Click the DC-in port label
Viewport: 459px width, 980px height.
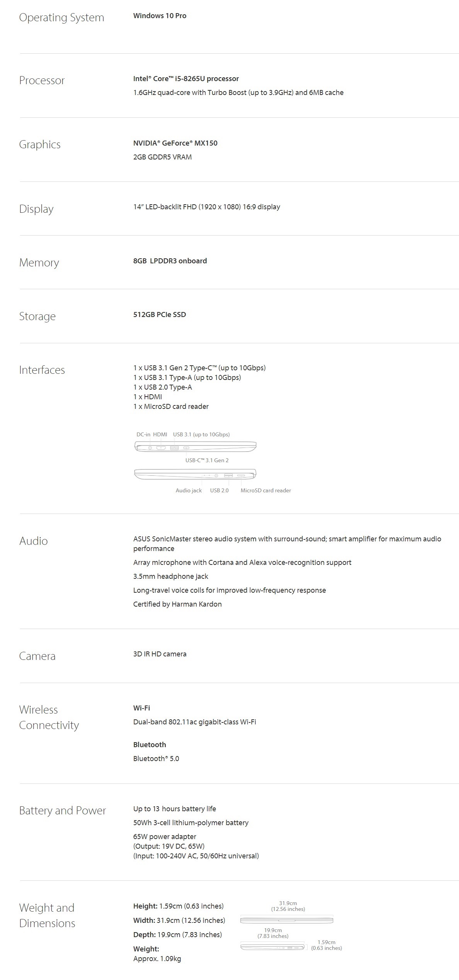pyautogui.click(x=143, y=434)
